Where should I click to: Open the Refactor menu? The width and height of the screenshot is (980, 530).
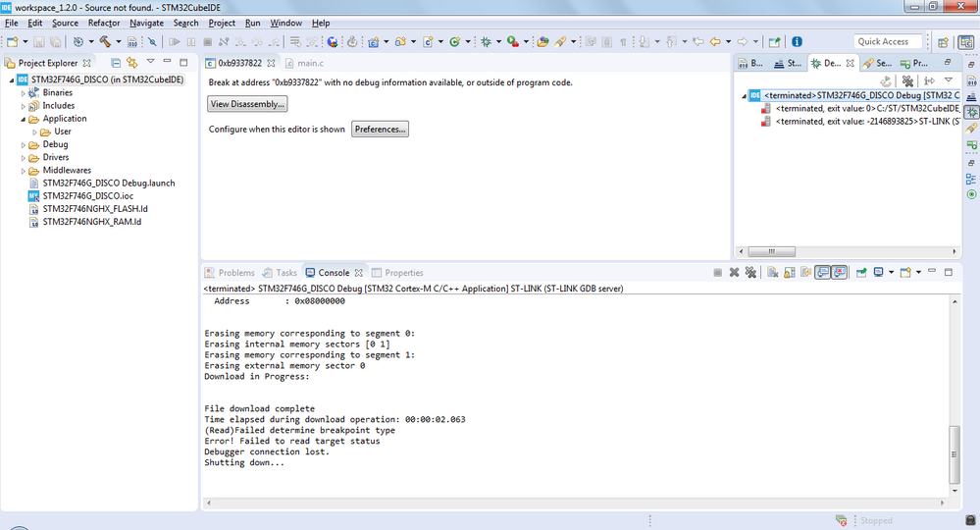coord(104,24)
